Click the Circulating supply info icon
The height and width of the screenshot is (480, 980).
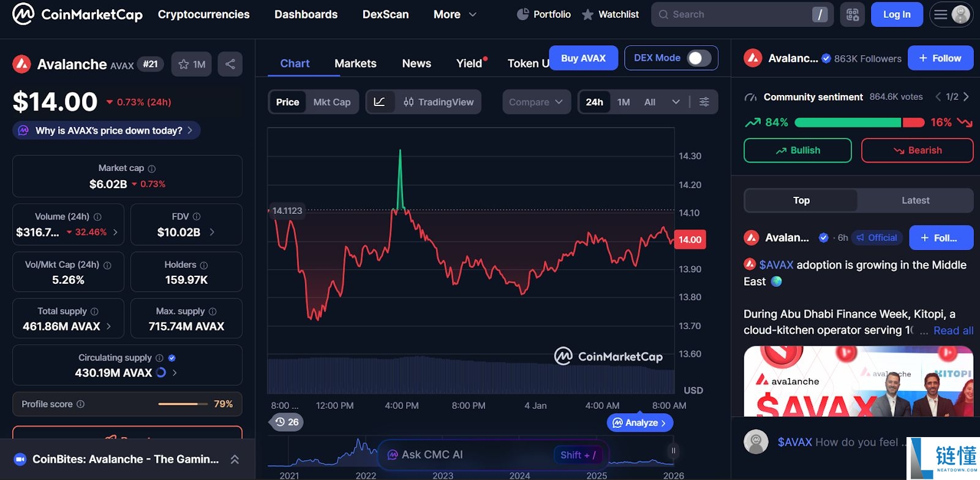coord(159,358)
